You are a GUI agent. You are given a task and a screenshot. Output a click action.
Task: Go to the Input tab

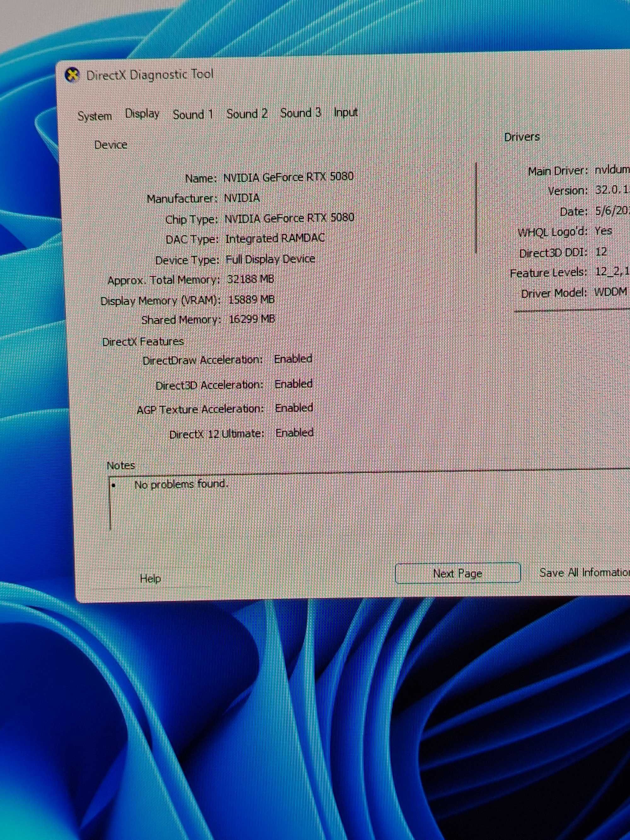click(x=346, y=112)
